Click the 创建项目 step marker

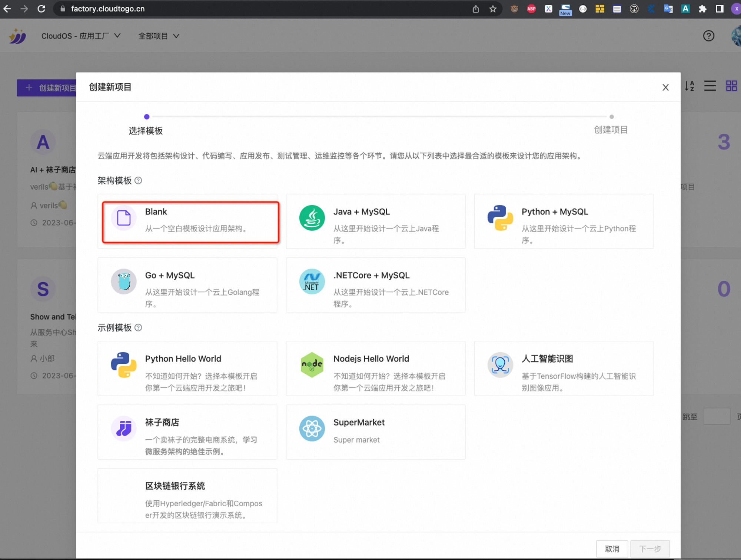pyautogui.click(x=611, y=116)
